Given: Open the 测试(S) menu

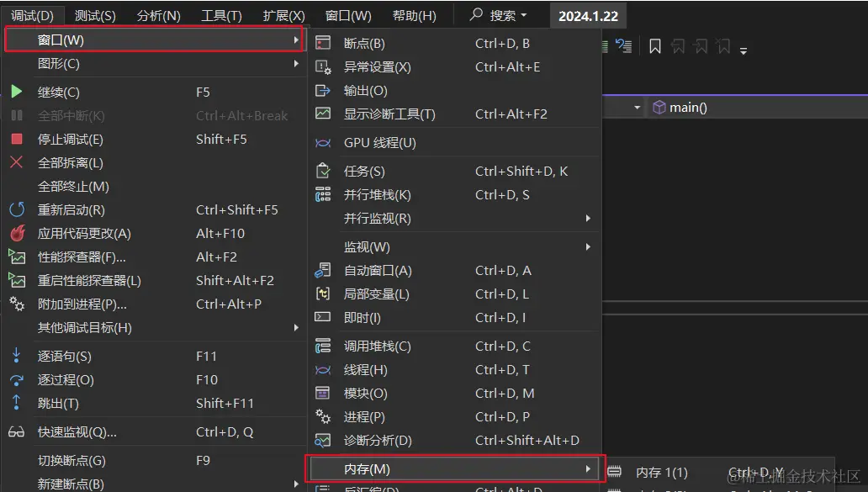Looking at the screenshot, I should [95, 15].
